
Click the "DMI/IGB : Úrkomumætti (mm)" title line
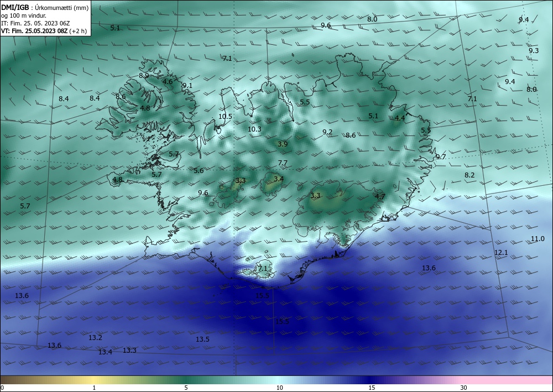(x=45, y=8)
